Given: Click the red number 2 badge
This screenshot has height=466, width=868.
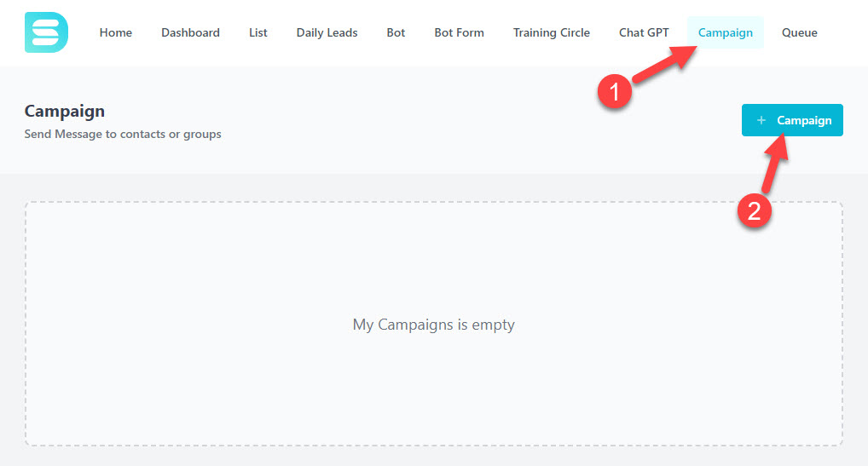Looking at the screenshot, I should coord(754,211).
